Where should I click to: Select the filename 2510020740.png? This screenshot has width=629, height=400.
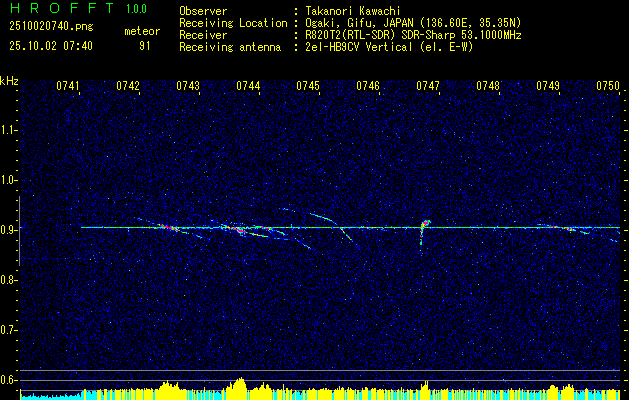tap(51, 27)
